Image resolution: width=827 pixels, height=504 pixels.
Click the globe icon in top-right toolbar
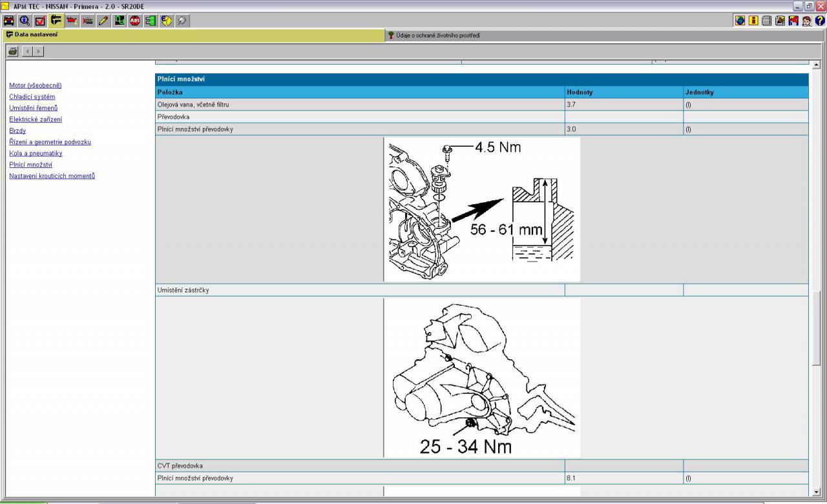tap(740, 21)
